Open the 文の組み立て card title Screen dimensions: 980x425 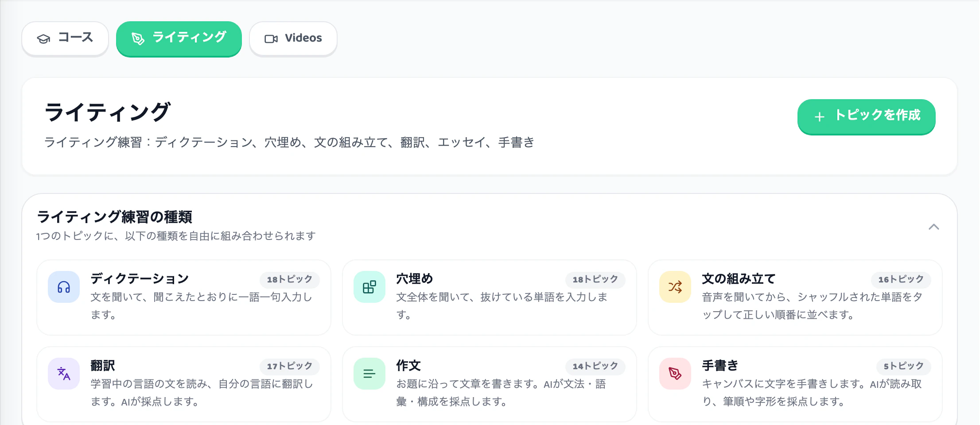coord(739,279)
